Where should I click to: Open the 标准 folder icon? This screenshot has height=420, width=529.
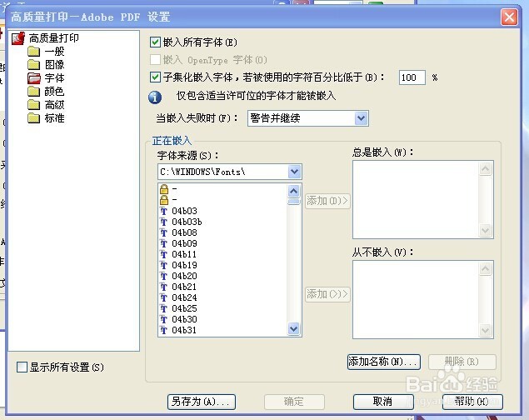click(33, 118)
